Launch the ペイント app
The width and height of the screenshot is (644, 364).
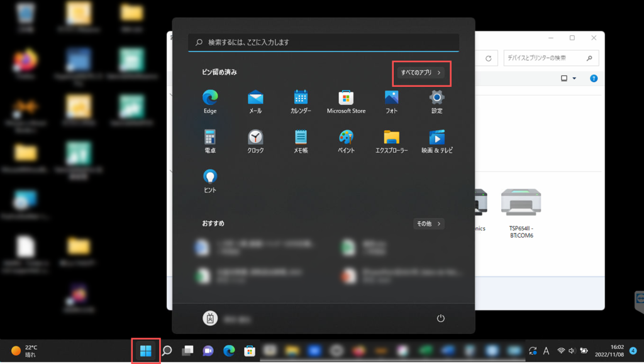click(346, 141)
